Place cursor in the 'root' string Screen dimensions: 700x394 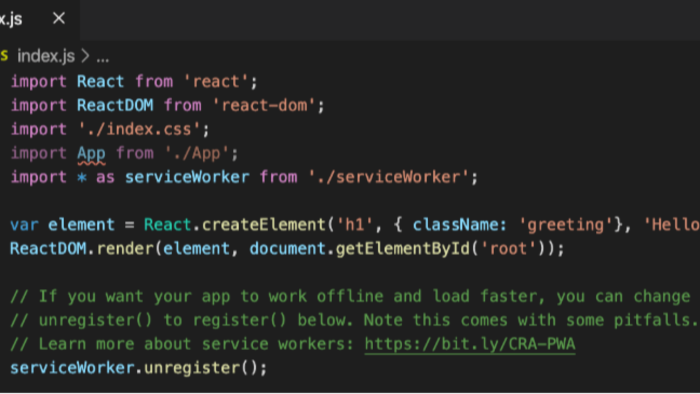click(508, 249)
